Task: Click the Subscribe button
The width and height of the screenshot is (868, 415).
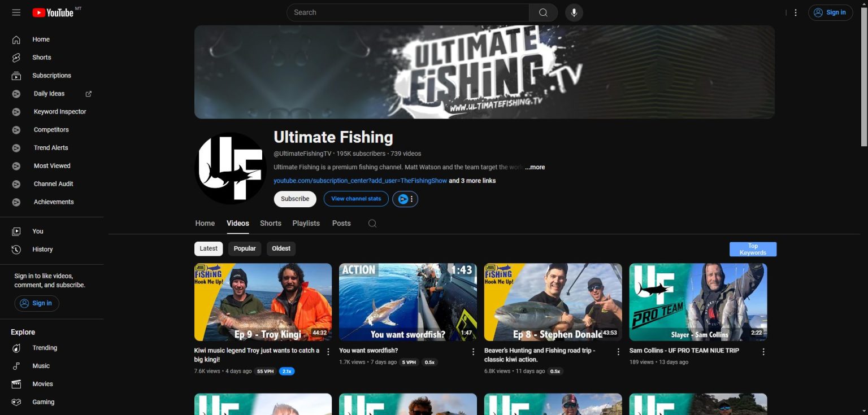Action: 294,199
